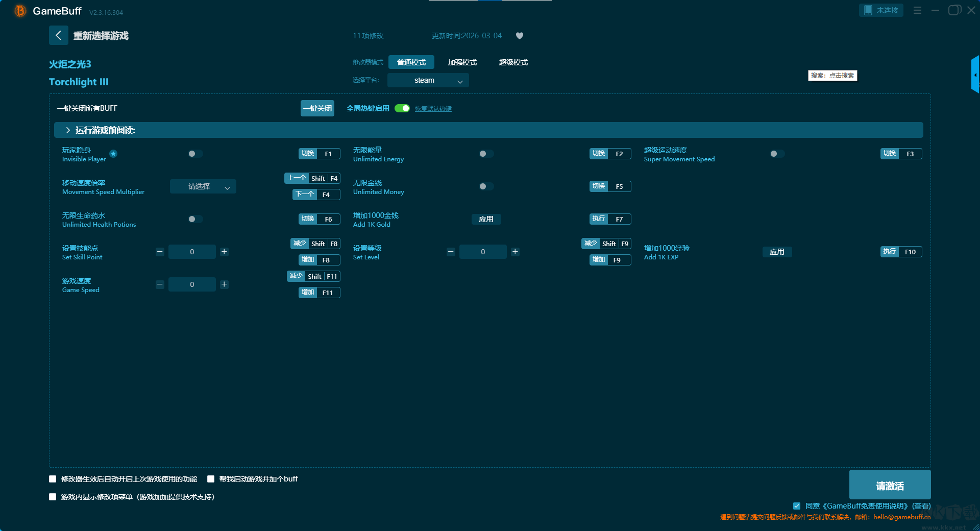
Task: Click the minus icon for Game Speed
Action: coord(160,284)
